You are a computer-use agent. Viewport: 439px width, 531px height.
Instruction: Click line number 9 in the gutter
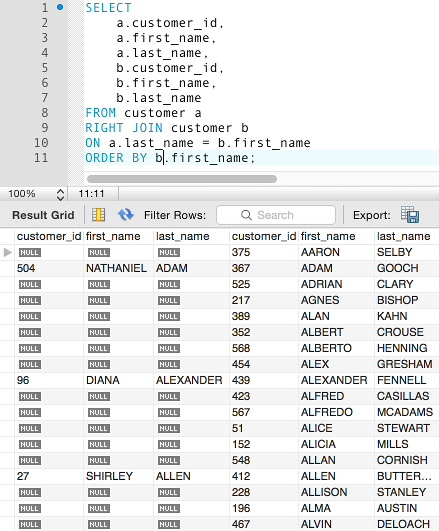click(45, 128)
